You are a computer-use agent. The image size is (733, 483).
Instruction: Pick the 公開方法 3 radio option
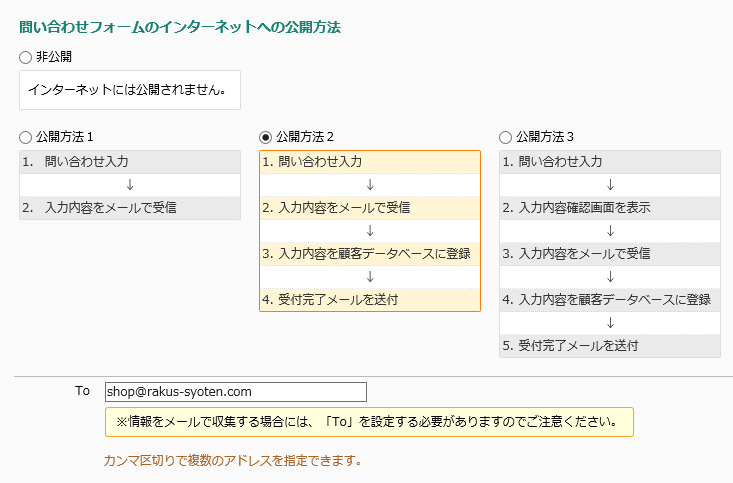(505, 137)
